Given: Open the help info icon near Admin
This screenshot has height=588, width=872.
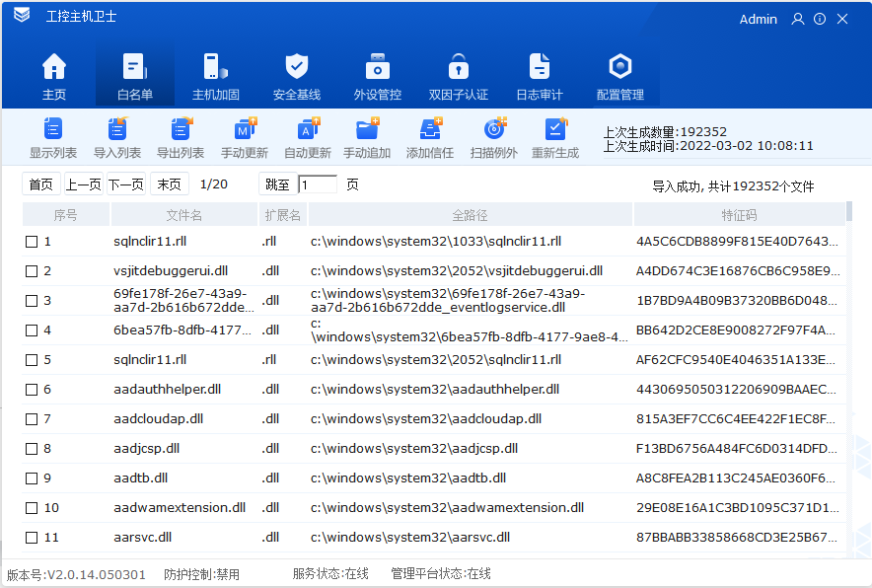Looking at the screenshot, I should [820, 19].
